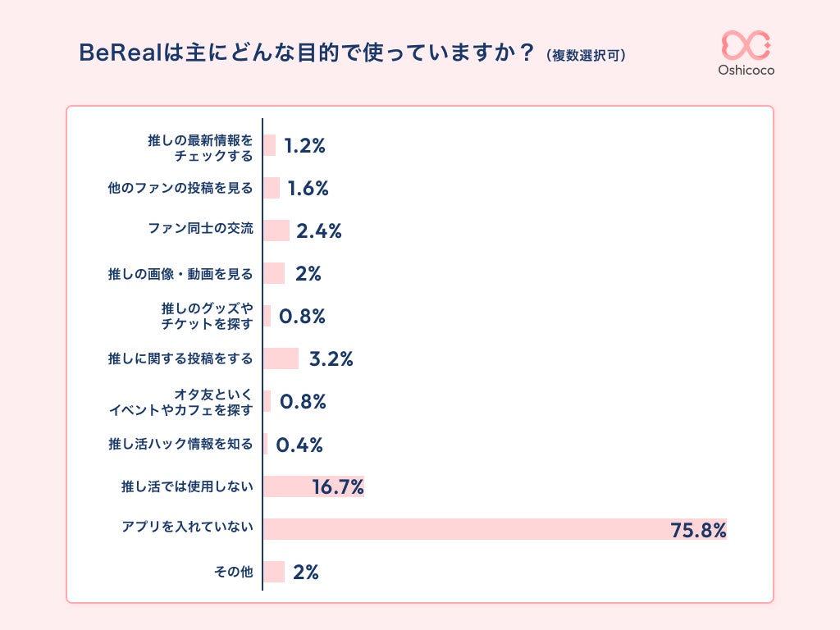Click the 推しの画像・動画を見る label
Screen dimensions: 840x630
180,274
